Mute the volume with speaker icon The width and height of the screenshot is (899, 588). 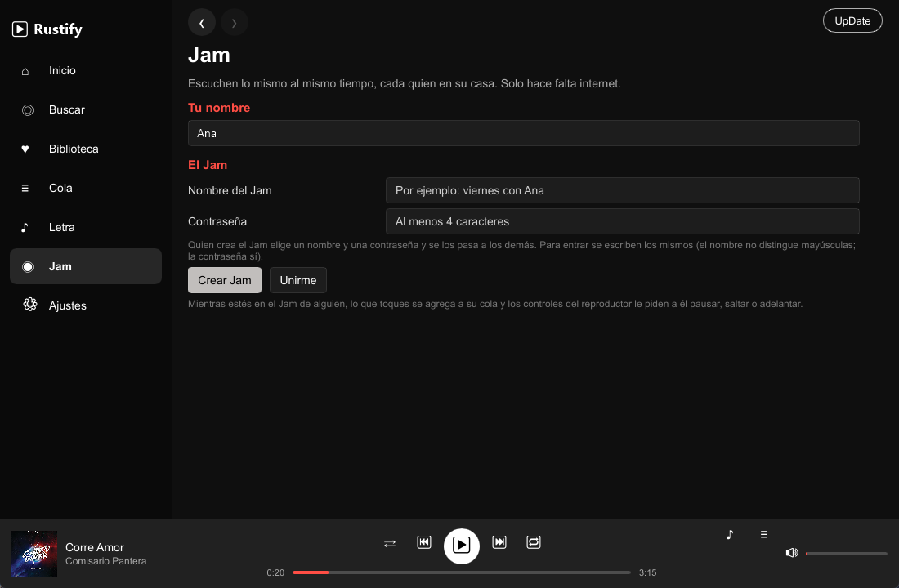click(792, 552)
